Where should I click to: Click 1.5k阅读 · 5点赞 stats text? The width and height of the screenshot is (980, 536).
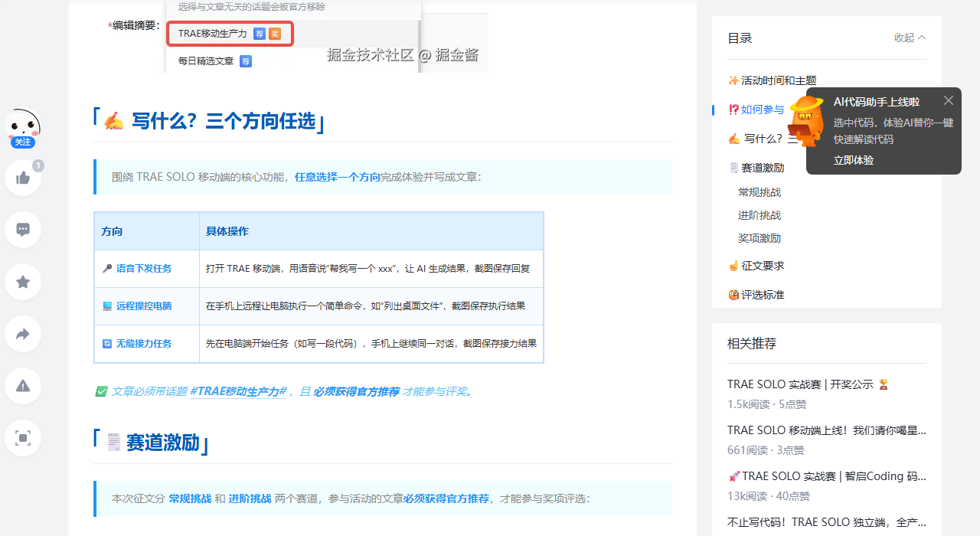click(766, 404)
